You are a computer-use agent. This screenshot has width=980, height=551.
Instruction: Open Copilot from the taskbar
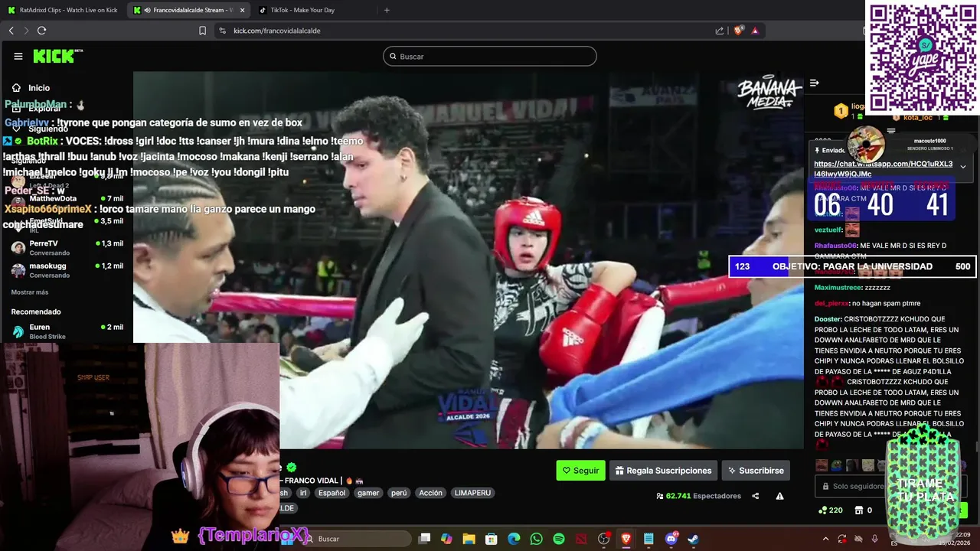(x=447, y=539)
